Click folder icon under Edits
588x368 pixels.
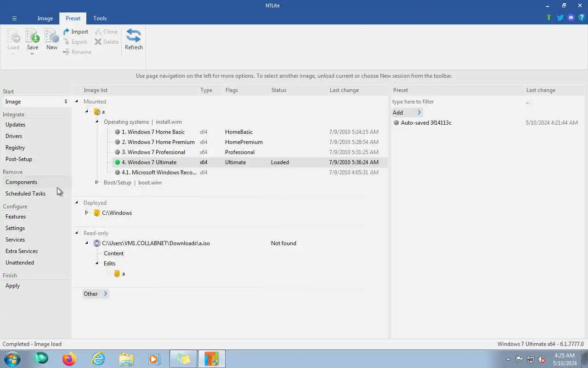coord(117,274)
